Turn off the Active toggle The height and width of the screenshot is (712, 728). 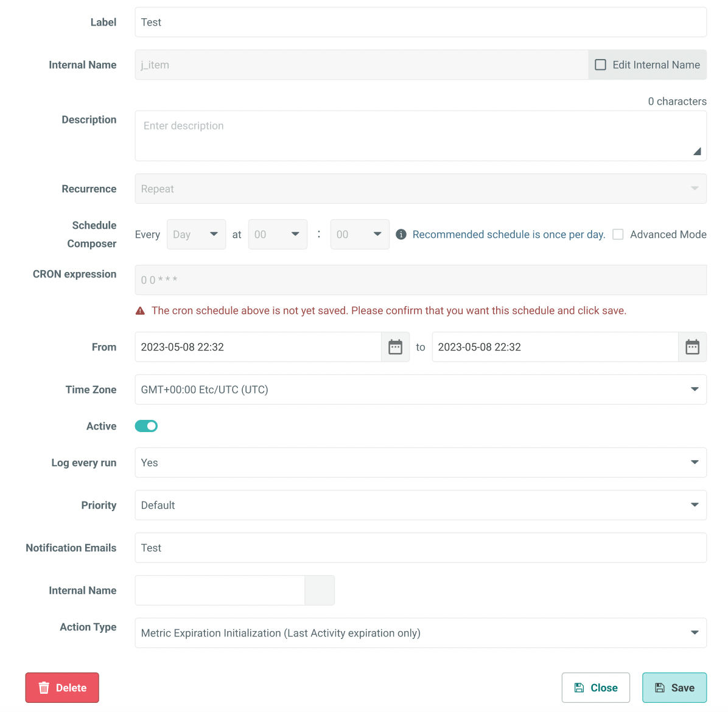(x=146, y=426)
